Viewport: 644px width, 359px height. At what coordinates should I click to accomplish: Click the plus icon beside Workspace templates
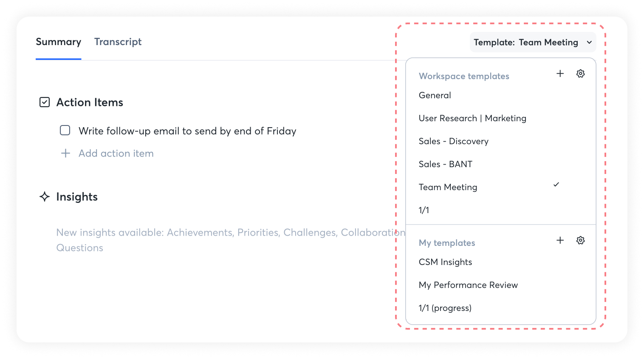[x=560, y=74]
